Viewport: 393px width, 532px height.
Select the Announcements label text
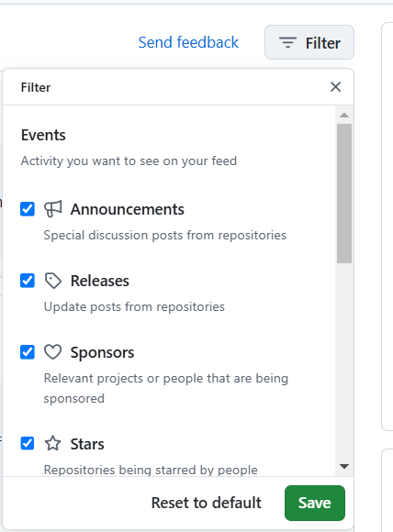tap(128, 209)
